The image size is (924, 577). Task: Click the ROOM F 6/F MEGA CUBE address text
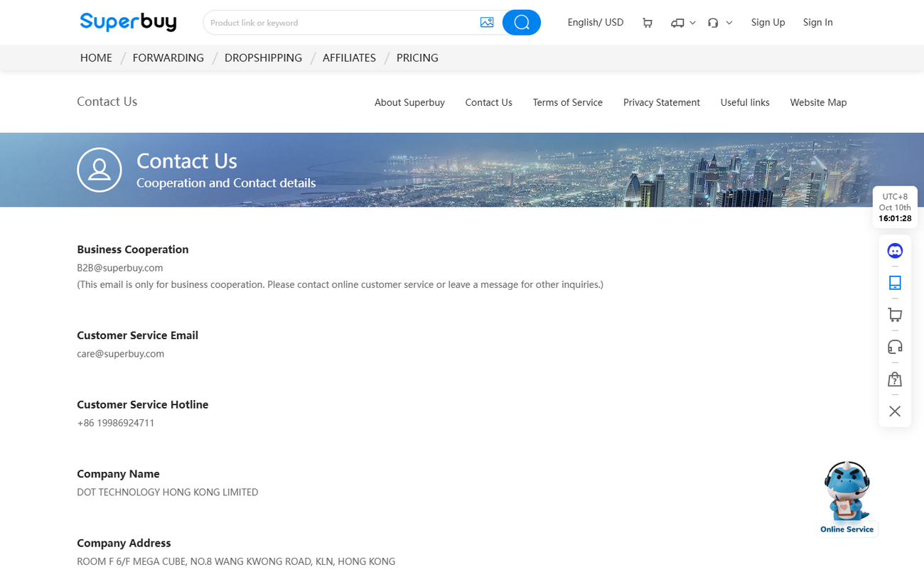(x=236, y=561)
